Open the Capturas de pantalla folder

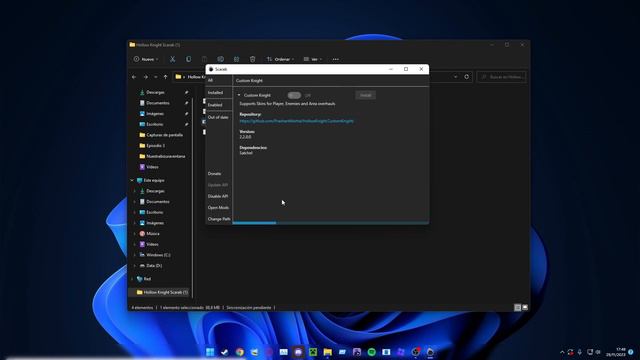point(161,135)
